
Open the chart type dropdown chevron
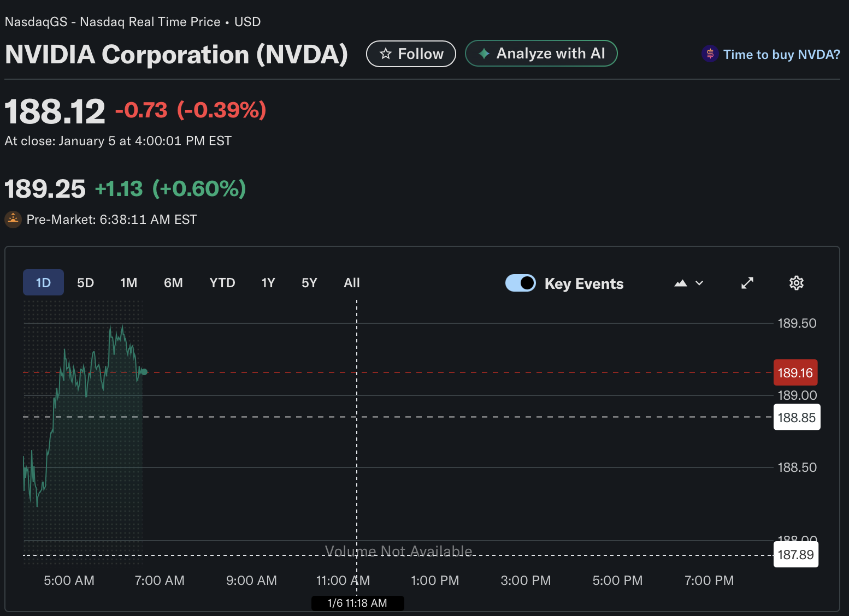pyautogui.click(x=699, y=283)
